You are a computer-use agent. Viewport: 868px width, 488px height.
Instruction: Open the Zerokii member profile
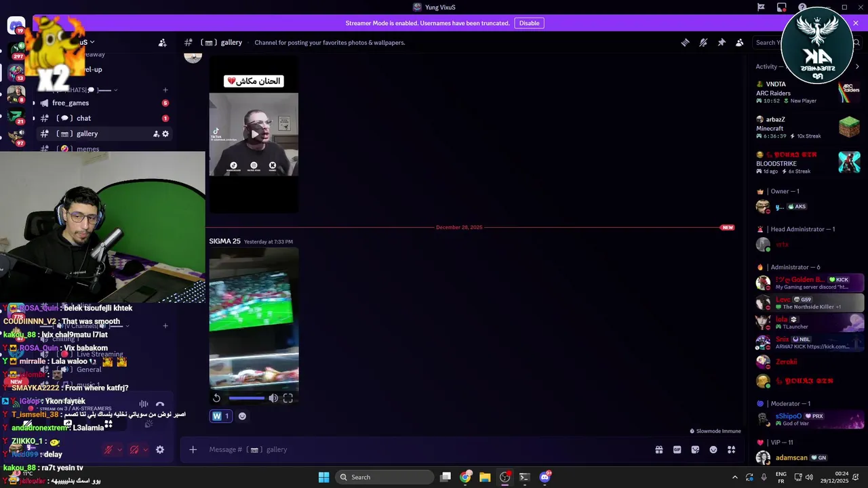[810, 362]
